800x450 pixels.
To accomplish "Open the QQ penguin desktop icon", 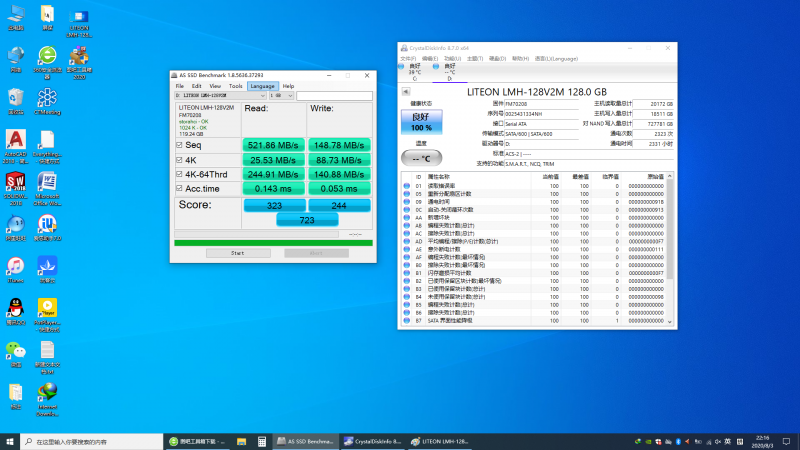I will (16, 311).
